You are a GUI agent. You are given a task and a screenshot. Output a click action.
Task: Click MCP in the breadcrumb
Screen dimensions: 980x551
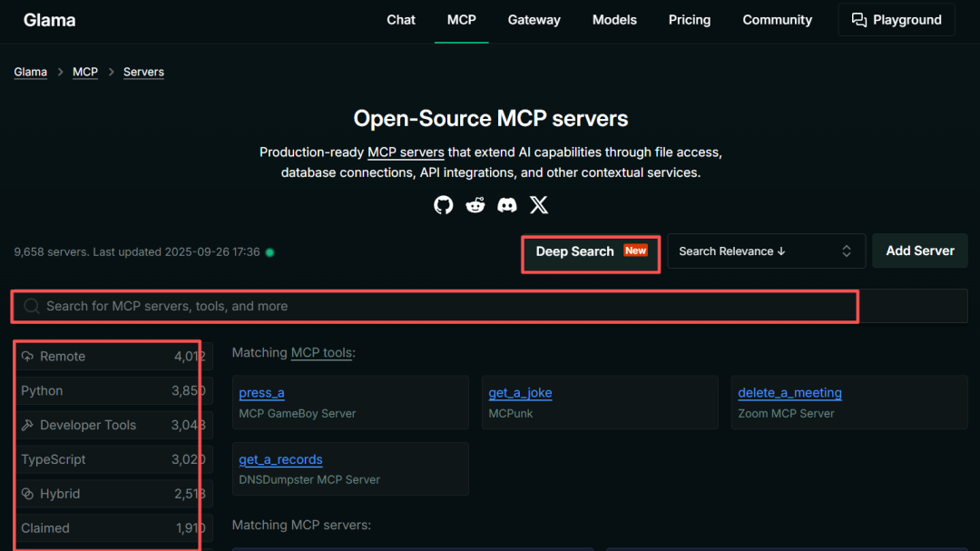(x=85, y=72)
